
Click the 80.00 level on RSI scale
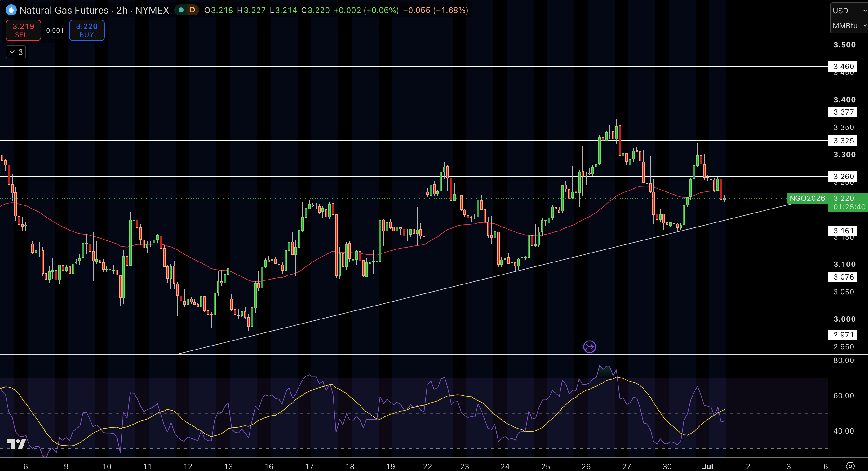tap(844, 360)
